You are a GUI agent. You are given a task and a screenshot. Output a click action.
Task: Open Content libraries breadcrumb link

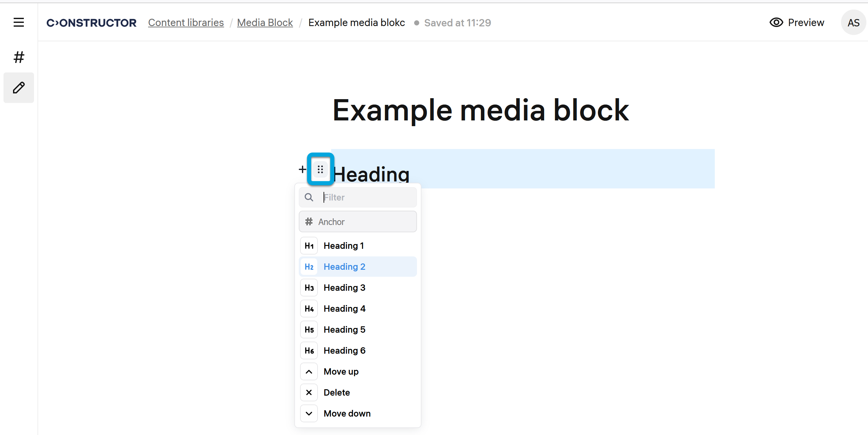point(186,23)
